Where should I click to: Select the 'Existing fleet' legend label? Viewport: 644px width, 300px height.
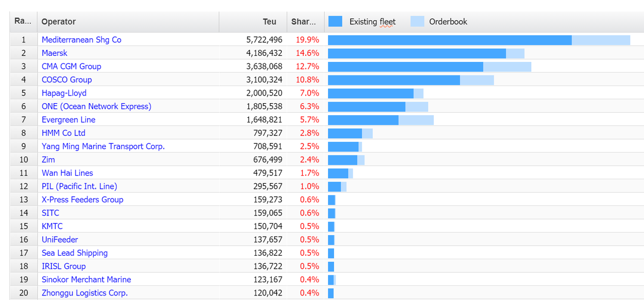point(372,22)
